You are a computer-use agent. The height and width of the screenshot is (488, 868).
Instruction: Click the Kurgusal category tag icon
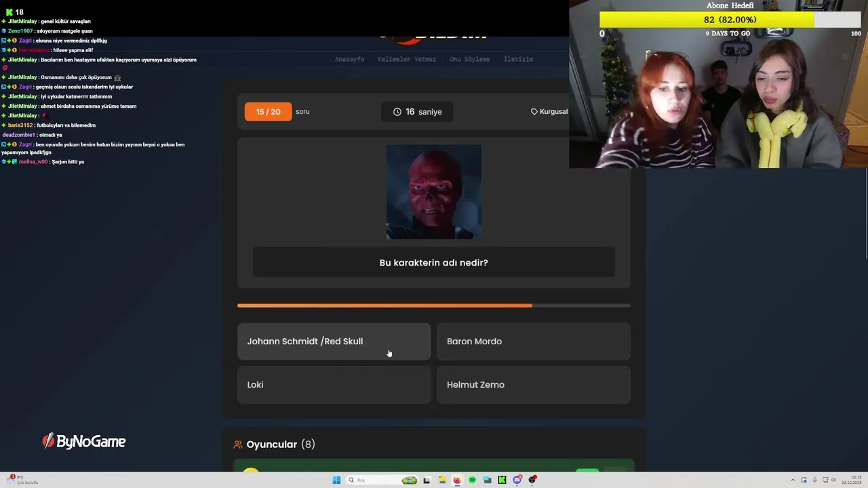[x=534, y=112]
